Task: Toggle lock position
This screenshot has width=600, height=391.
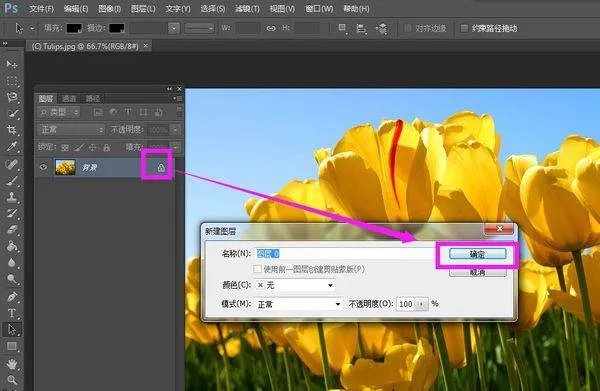Action: (93, 147)
